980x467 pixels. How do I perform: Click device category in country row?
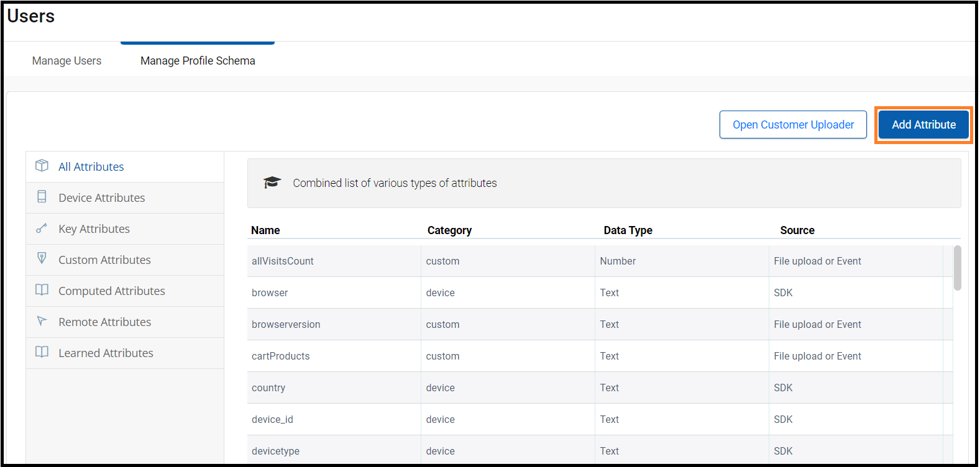[440, 388]
